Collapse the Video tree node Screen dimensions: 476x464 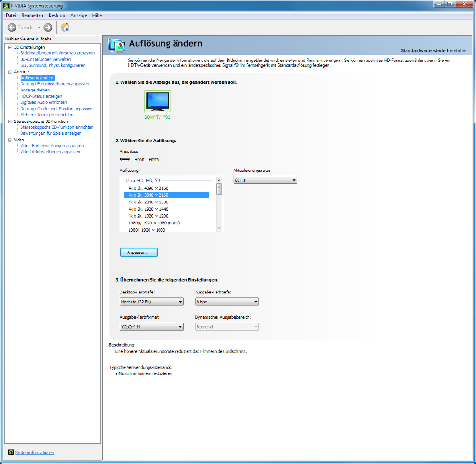tap(10, 140)
